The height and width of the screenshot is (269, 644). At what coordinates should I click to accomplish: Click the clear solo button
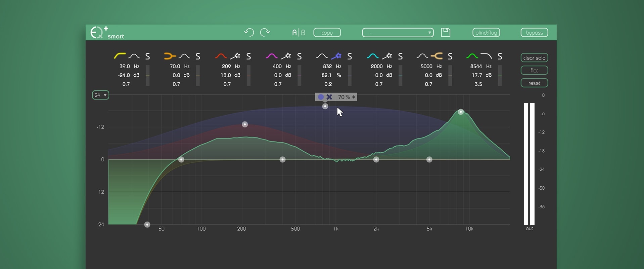click(534, 58)
